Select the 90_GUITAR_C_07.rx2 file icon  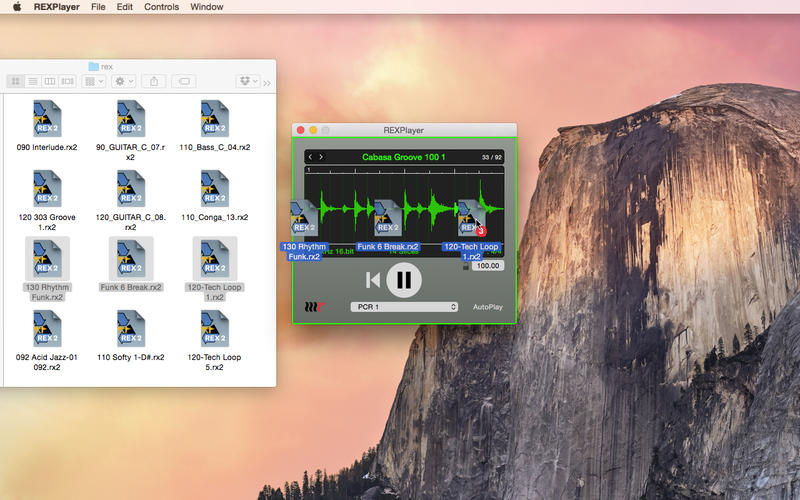click(x=131, y=118)
